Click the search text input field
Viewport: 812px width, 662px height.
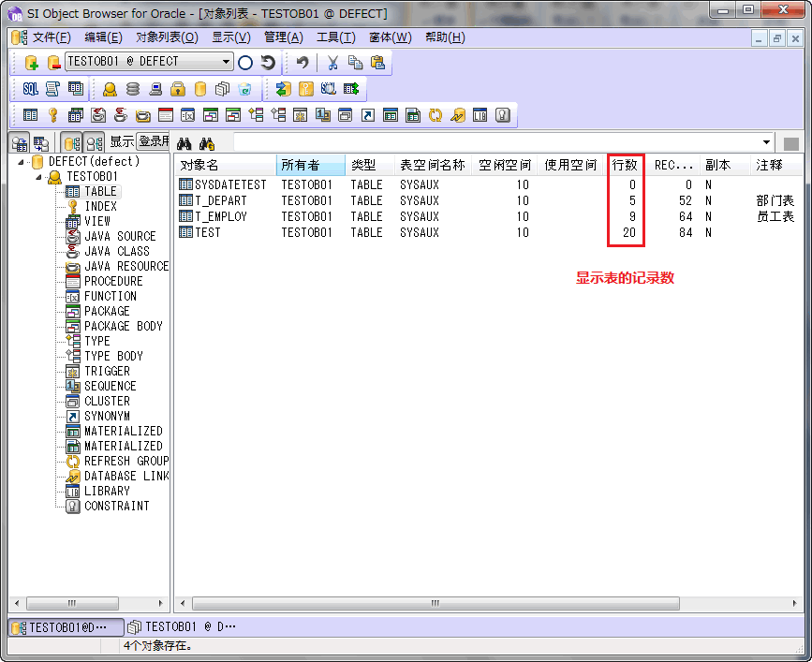pos(496,142)
